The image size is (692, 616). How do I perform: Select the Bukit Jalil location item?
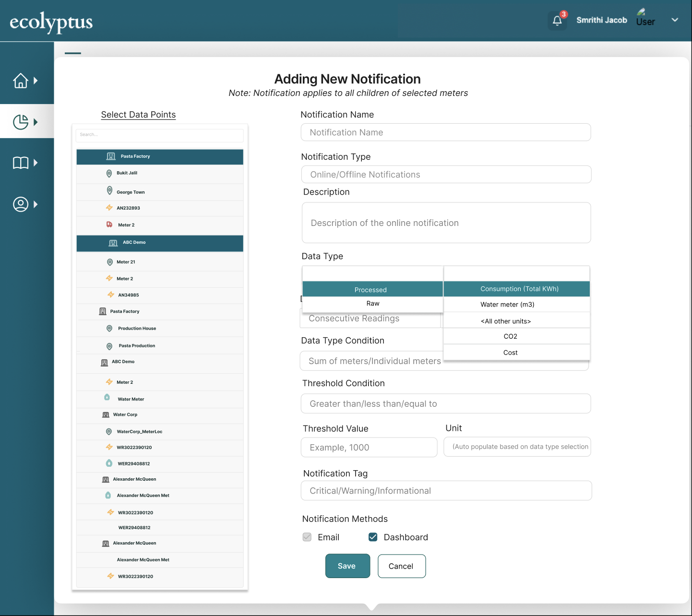(127, 173)
